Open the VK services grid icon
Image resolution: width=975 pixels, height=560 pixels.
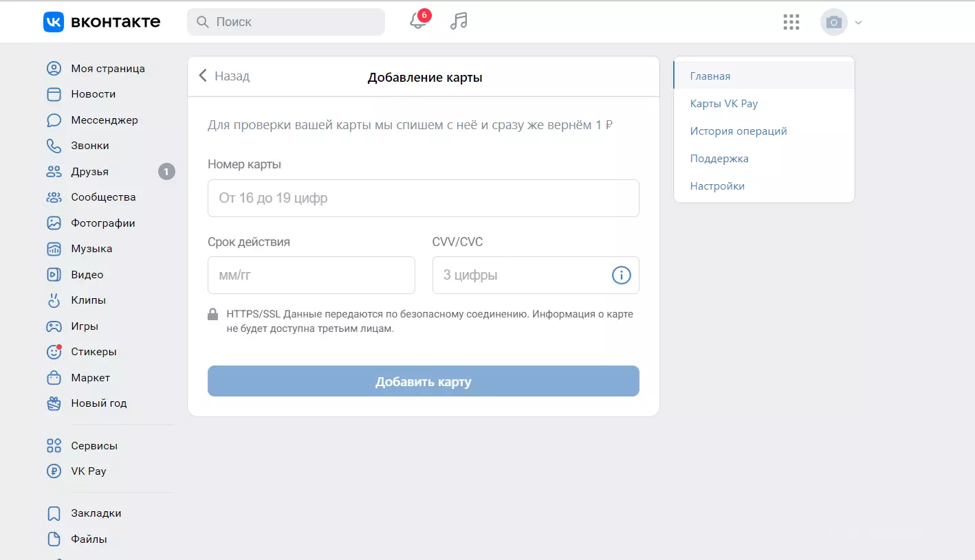(791, 22)
